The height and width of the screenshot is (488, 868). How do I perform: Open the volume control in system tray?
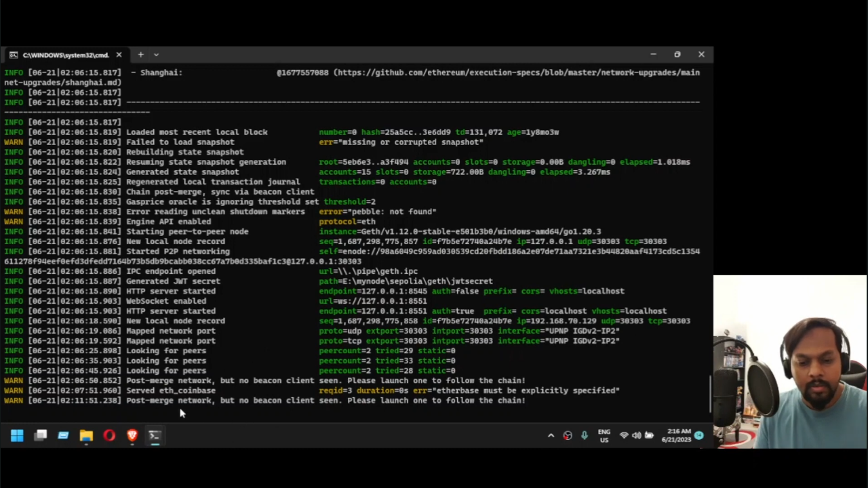coord(636,435)
